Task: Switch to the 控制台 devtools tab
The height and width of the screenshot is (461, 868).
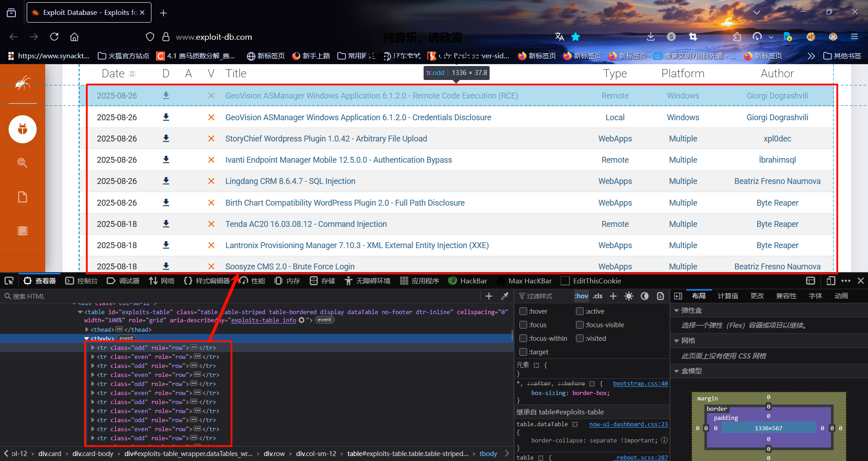Action: [x=82, y=281]
